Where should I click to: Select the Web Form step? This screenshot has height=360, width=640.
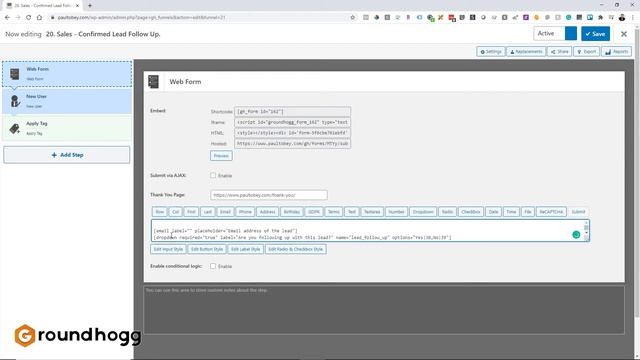(67, 74)
